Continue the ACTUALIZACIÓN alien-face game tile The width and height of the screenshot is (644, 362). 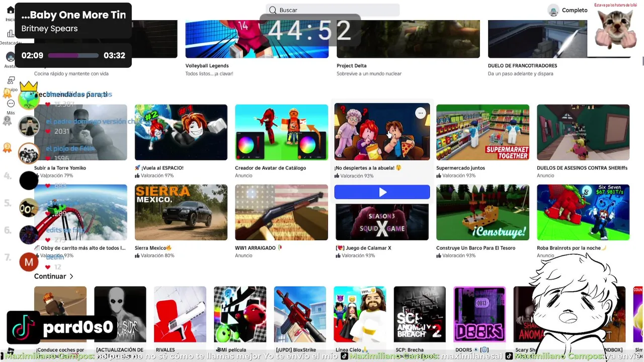pos(120,314)
